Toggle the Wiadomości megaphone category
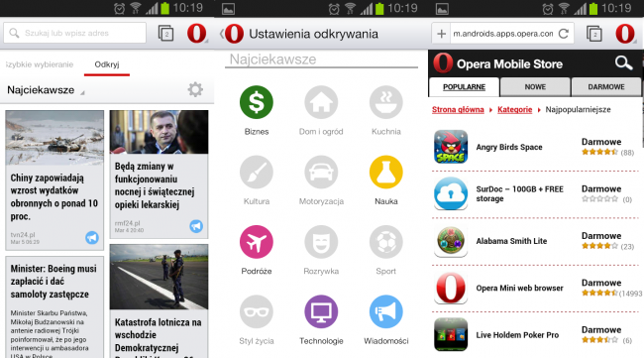Image resolution: width=644 pixels, height=358 pixels. point(386,311)
